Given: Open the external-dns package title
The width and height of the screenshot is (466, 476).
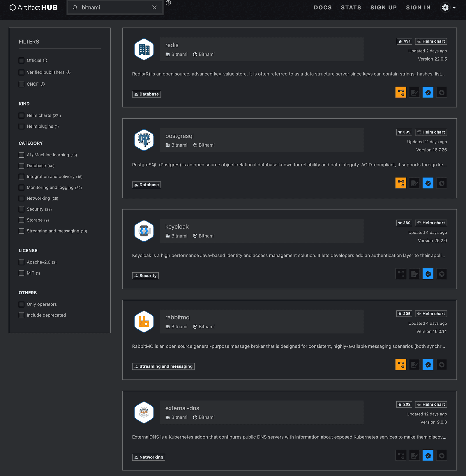Looking at the screenshot, I should click(182, 408).
